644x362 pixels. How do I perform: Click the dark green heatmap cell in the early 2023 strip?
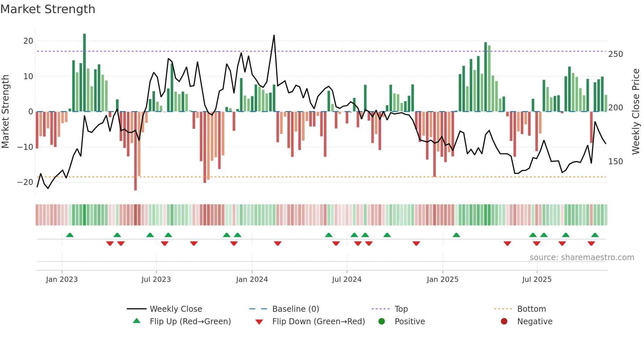[84, 215]
